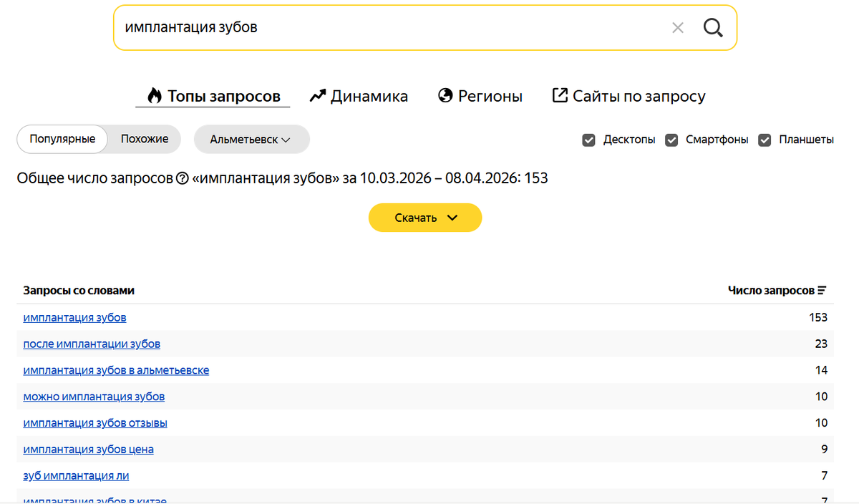859x504 pixels.
Task: Expand the Скачать download dropdown
Action: [x=425, y=218]
